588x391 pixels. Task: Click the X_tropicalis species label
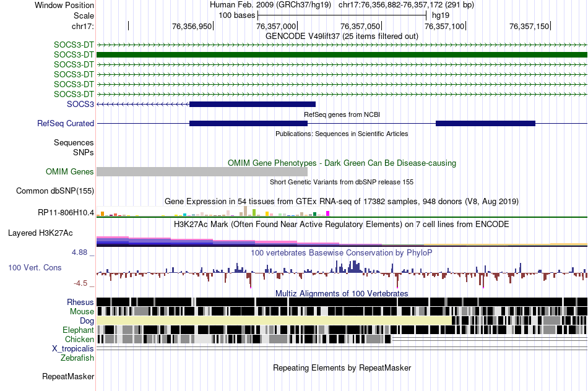point(73,349)
